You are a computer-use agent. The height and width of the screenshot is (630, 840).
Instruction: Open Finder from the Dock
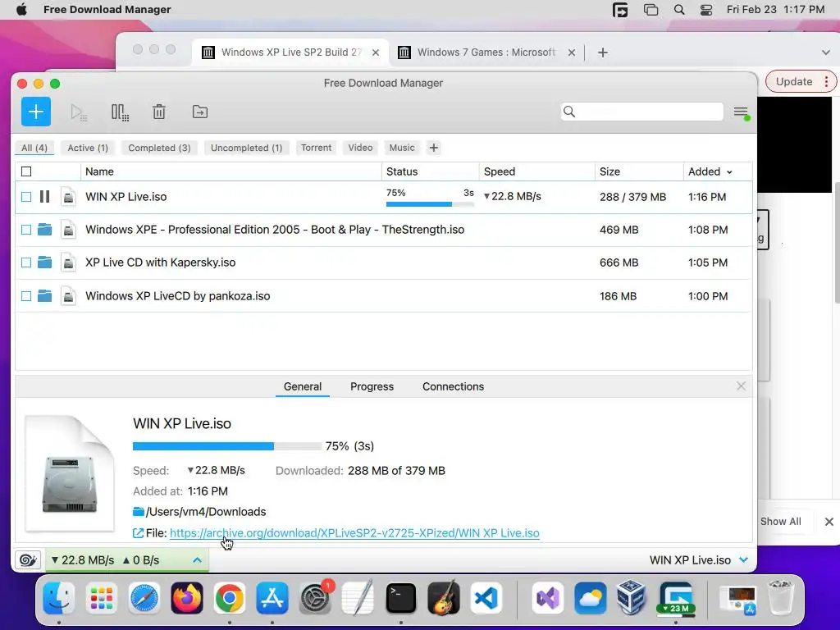click(58, 598)
